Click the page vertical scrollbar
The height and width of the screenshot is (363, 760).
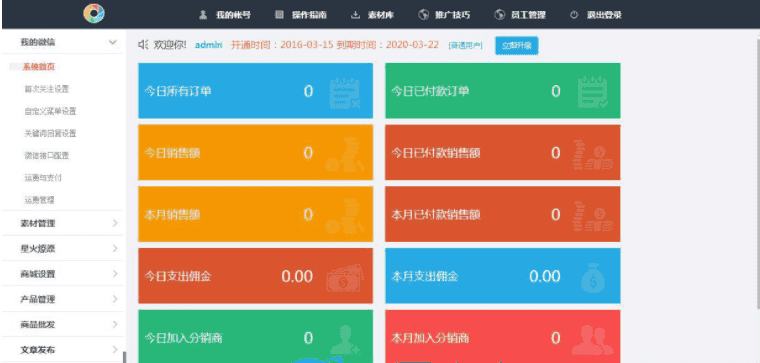758,170
